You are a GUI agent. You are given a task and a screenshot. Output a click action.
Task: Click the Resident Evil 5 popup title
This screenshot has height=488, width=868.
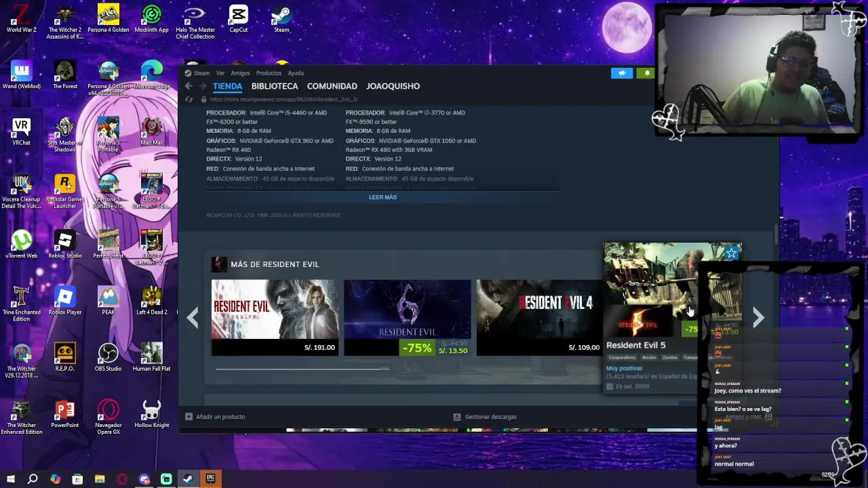click(x=636, y=345)
